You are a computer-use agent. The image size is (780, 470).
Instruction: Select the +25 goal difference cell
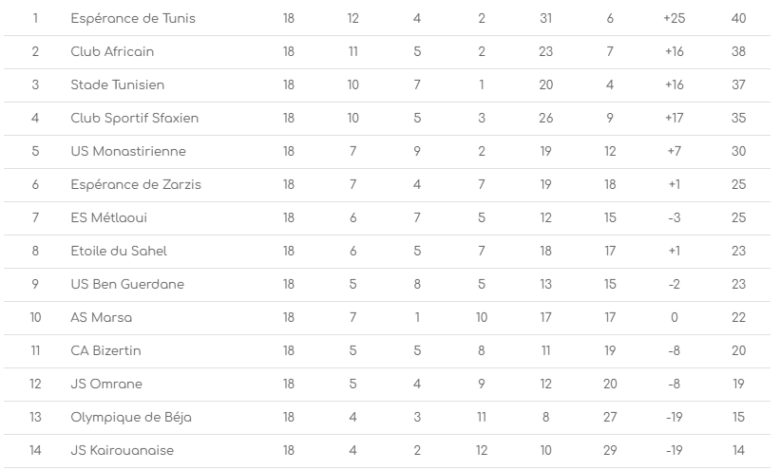tap(673, 19)
